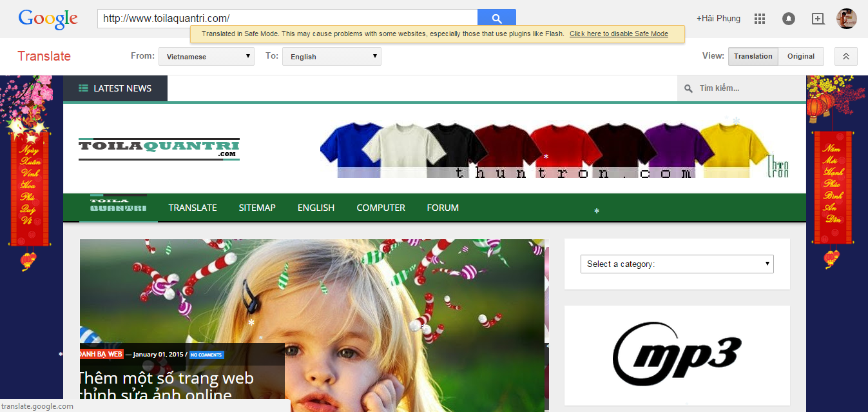Open the Google apps grid

click(759, 19)
